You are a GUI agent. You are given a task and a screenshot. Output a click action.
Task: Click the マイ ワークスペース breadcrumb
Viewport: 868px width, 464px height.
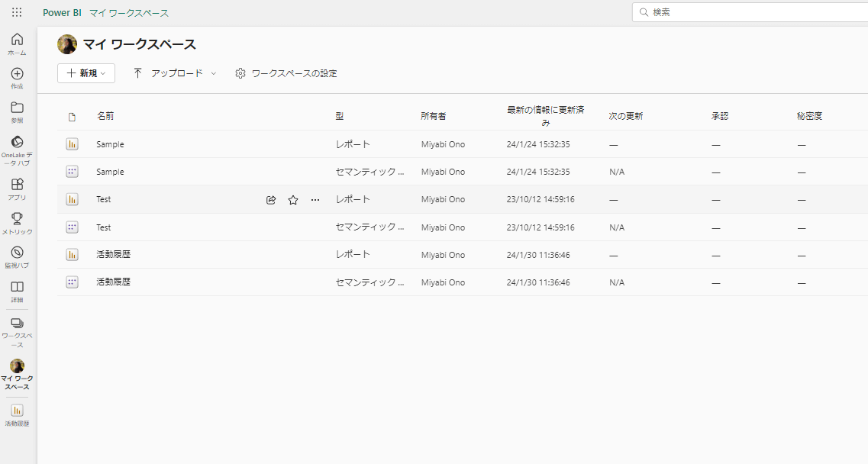click(x=129, y=13)
